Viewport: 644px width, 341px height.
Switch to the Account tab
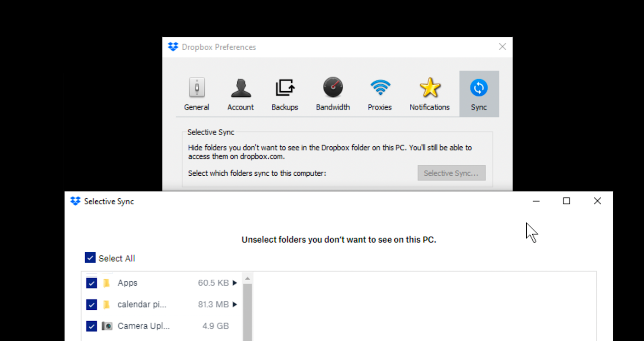[x=241, y=94]
